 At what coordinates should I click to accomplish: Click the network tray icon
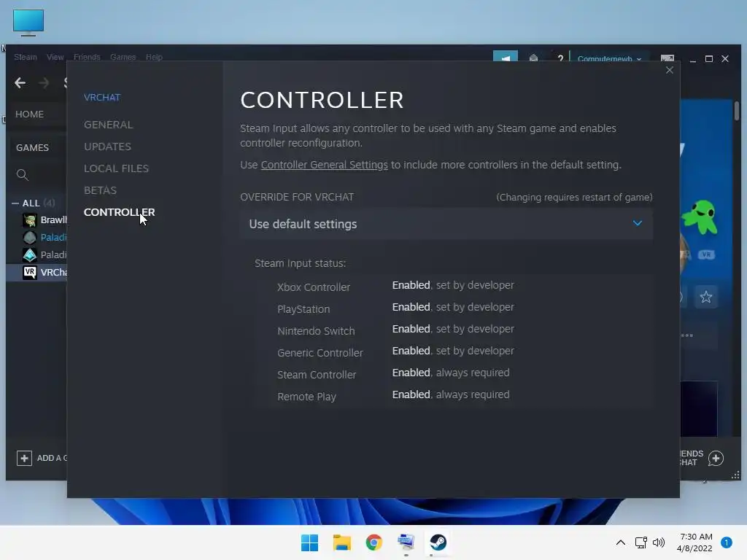tap(640, 542)
